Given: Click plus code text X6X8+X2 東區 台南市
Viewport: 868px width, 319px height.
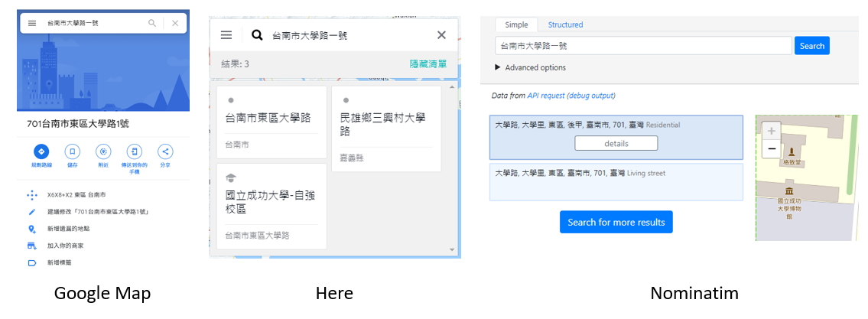Looking at the screenshot, I should (x=76, y=195).
